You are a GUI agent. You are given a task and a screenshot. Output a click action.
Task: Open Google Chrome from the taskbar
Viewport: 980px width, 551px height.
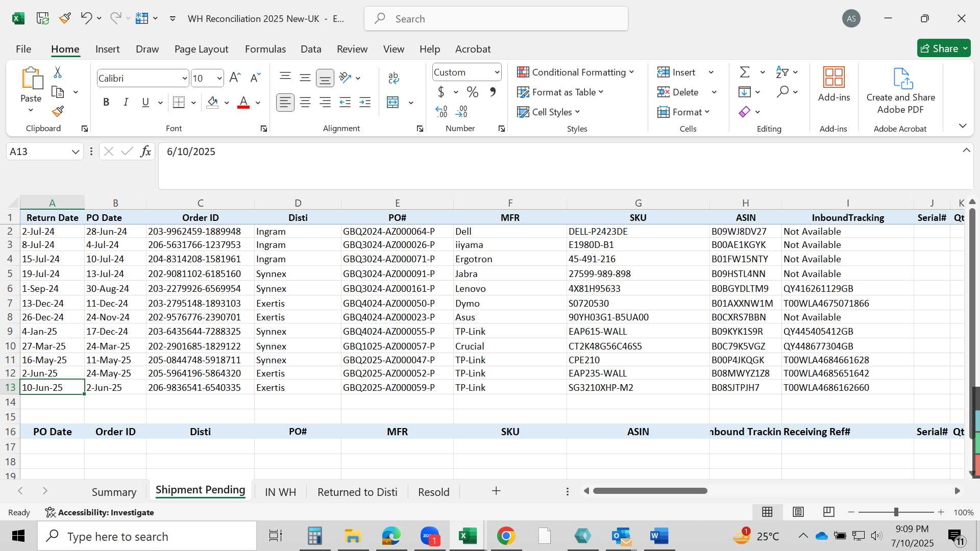506,536
